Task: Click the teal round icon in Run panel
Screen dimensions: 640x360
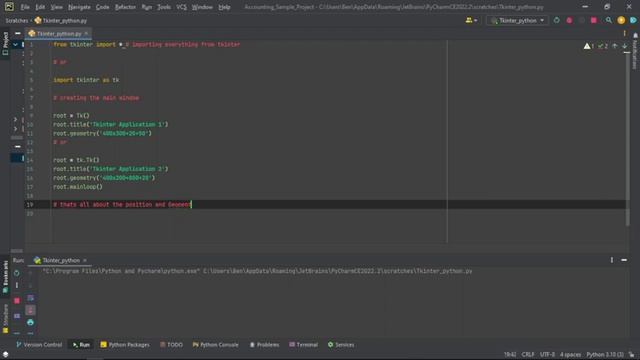Action: 31,322
